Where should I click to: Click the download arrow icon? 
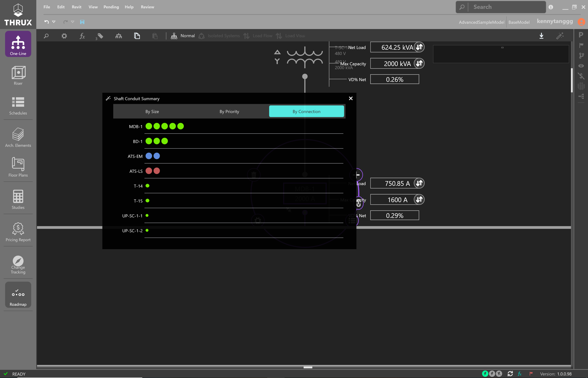pyautogui.click(x=541, y=36)
